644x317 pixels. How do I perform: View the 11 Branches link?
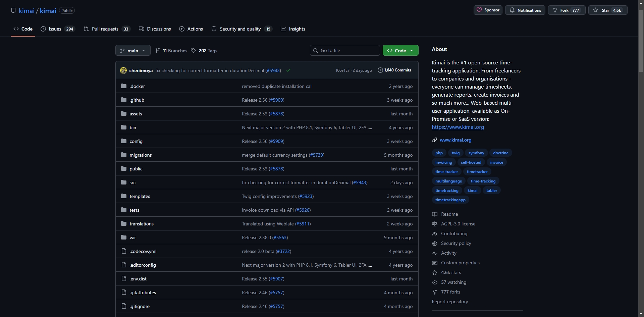click(171, 51)
